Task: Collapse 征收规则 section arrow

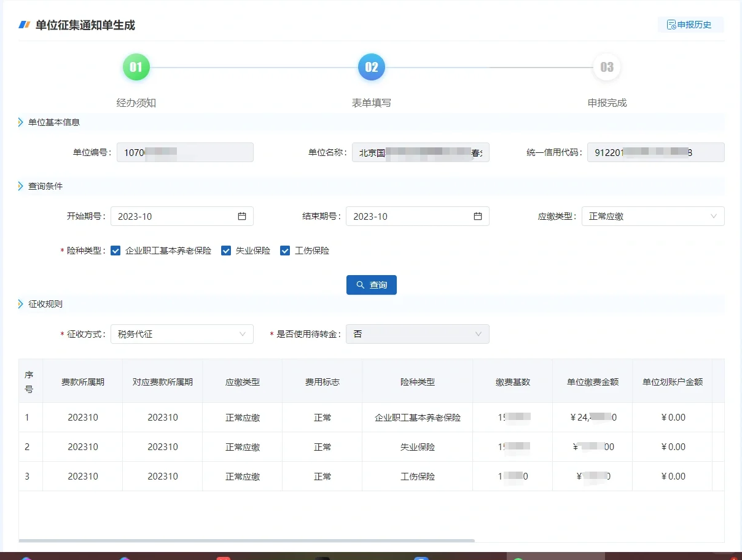Action: point(21,304)
